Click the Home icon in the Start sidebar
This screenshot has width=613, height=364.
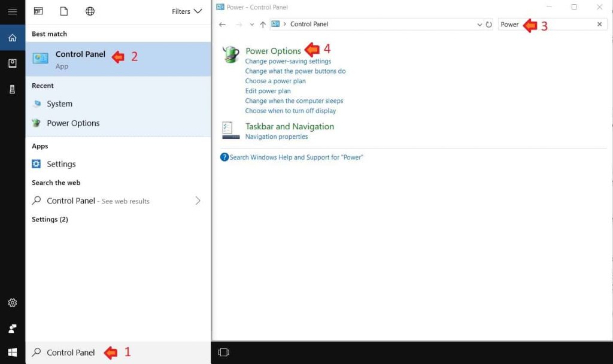pyautogui.click(x=12, y=37)
